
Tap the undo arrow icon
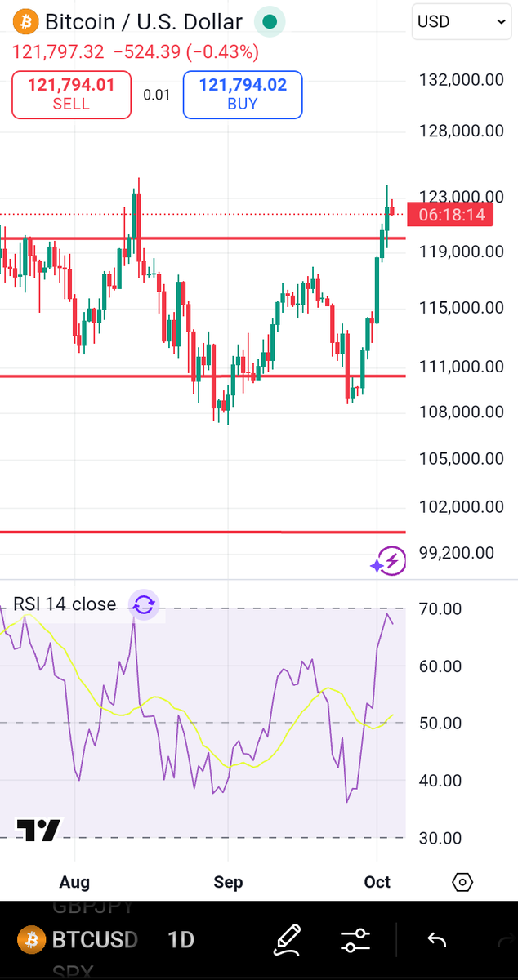[x=437, y=940]
